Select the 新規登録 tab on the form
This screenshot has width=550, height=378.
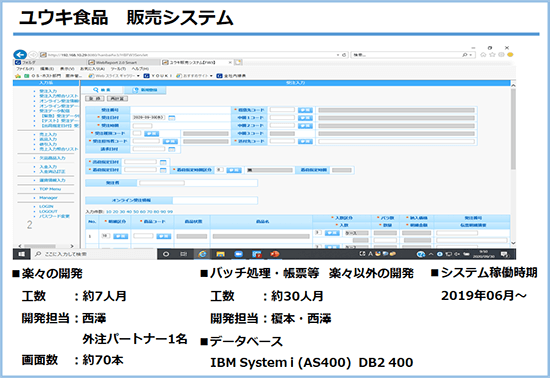(145, 90)
